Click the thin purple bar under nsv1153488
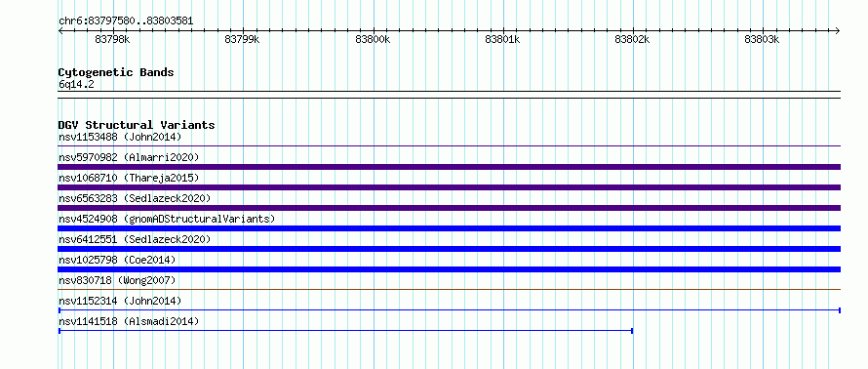Screen dimensions: 868x369 tap(450, 146)
